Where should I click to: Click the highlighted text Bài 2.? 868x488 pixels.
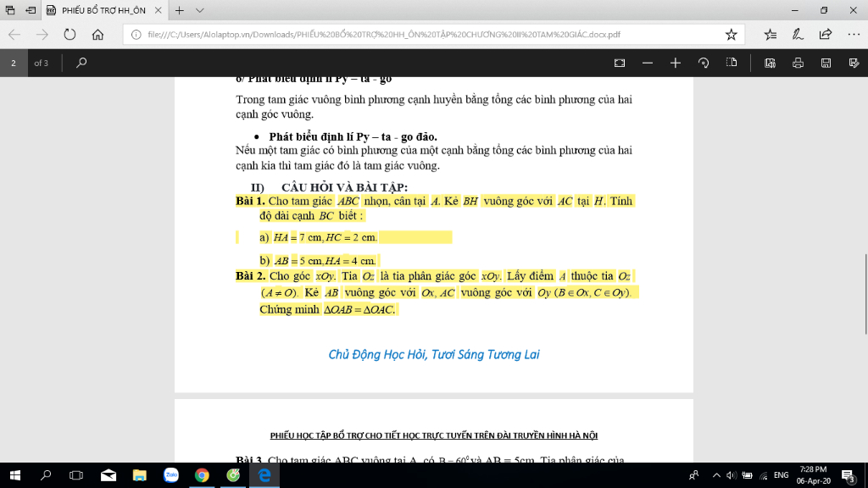[250, 275]
